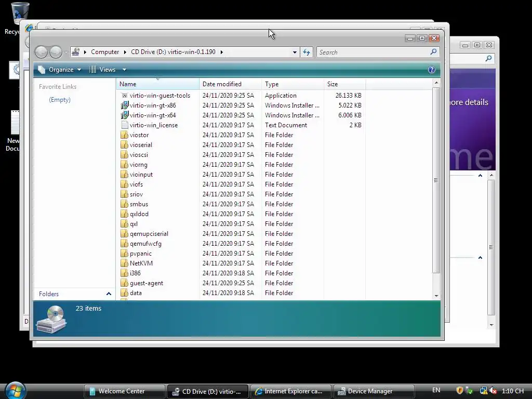Sort by the Size column header
532x399 pixels.
pyautogui.click(x=345, y=84)
